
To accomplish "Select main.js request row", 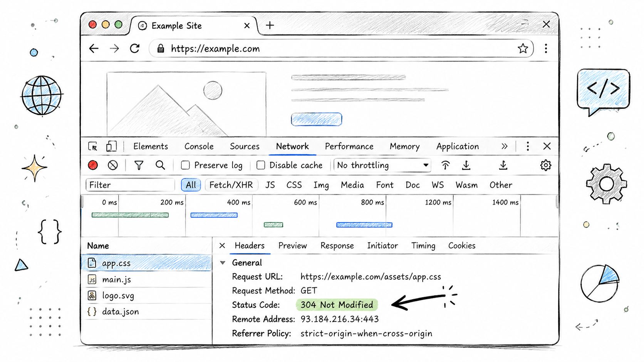I will (x=146, y=280).
